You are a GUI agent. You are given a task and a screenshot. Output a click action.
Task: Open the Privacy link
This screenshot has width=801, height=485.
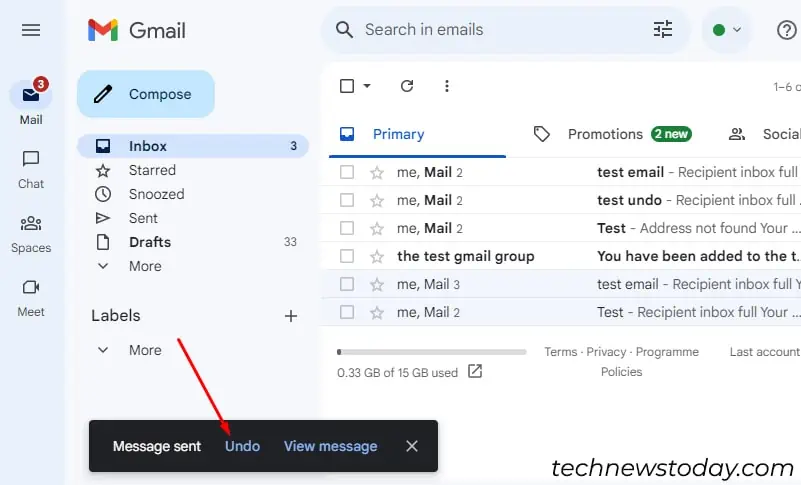point(606,352)
